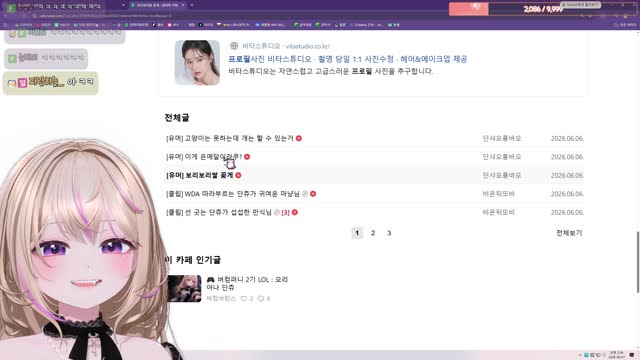Open the popular post thumbnail under 카페 인기글
The height and width of the screenshot is (360, 640).
tap(184, 289)
